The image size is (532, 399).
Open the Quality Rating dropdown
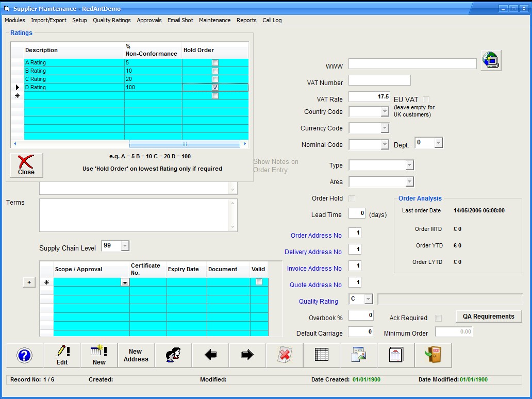click(x=368, y=300)
